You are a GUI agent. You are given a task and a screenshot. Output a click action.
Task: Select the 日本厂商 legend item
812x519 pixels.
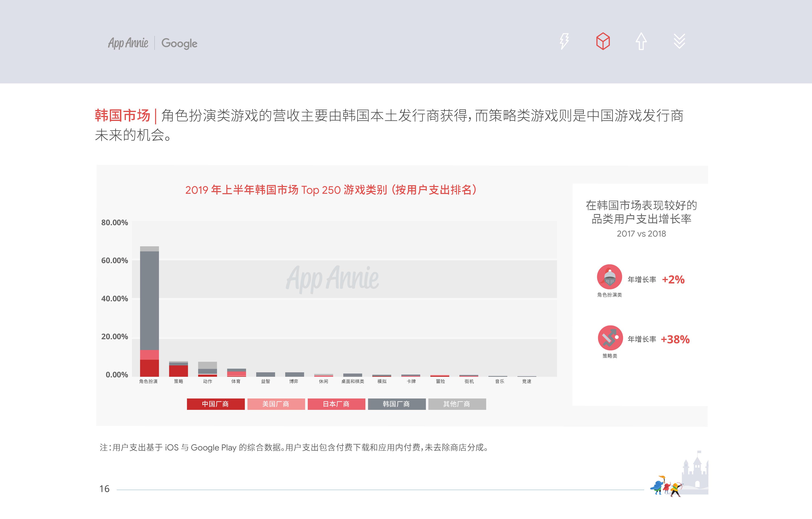tap(336, 404)
